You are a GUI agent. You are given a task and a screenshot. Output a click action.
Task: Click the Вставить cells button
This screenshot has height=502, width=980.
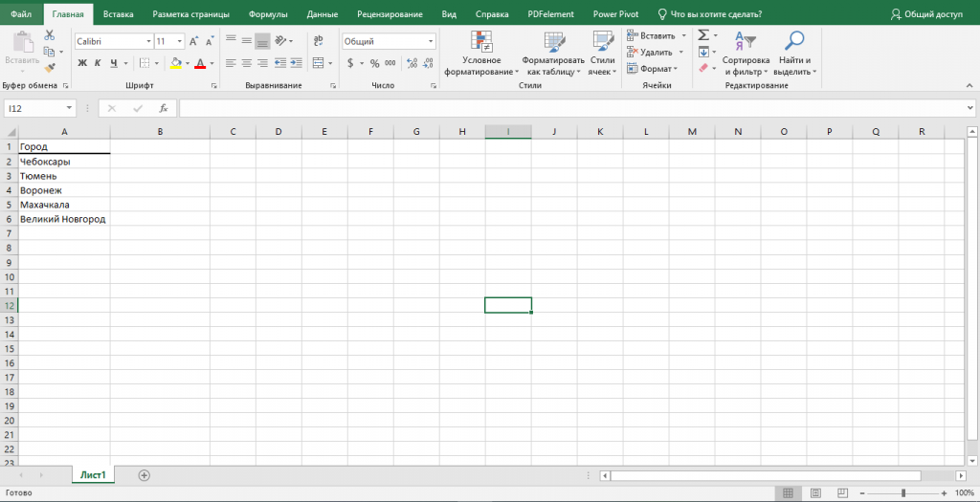(x=650, y=35)
